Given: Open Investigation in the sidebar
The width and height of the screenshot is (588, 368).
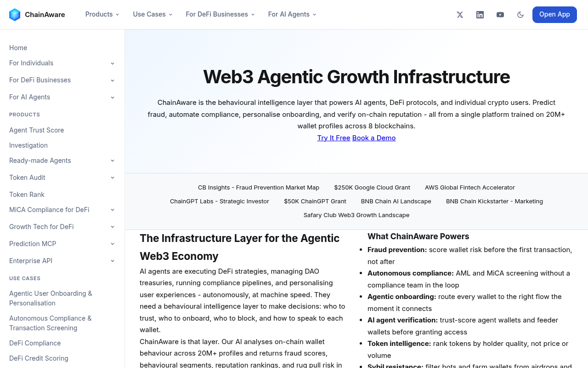Looking at the screenshot, I should click(x=28, y=145).
